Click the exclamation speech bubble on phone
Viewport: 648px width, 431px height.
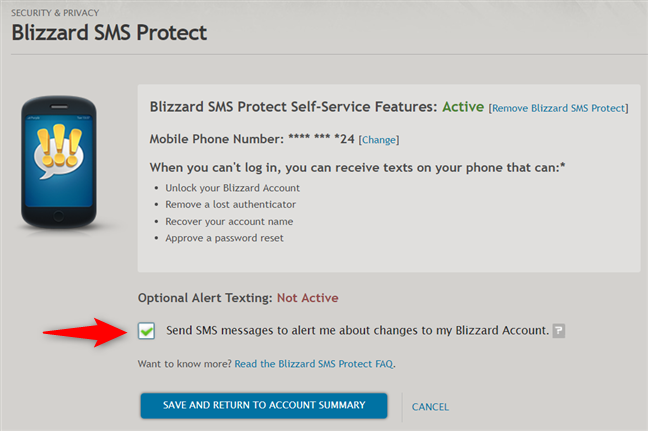(59, 152)
